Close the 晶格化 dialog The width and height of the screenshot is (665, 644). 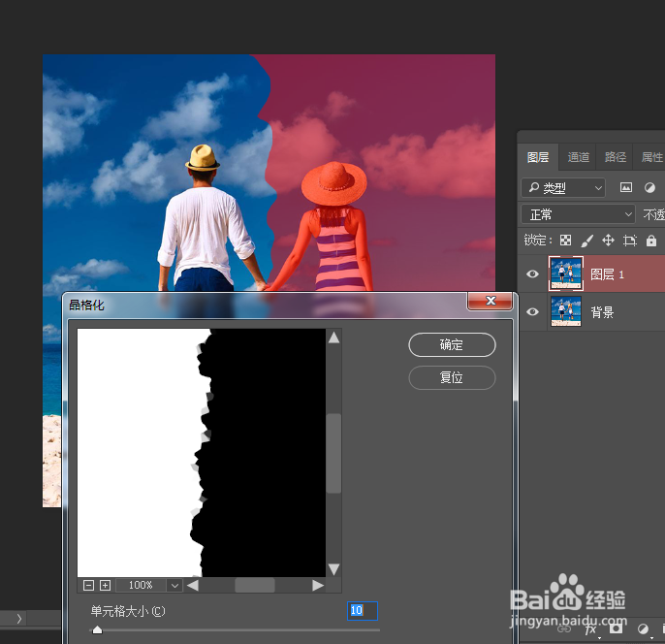coord(491,301)
